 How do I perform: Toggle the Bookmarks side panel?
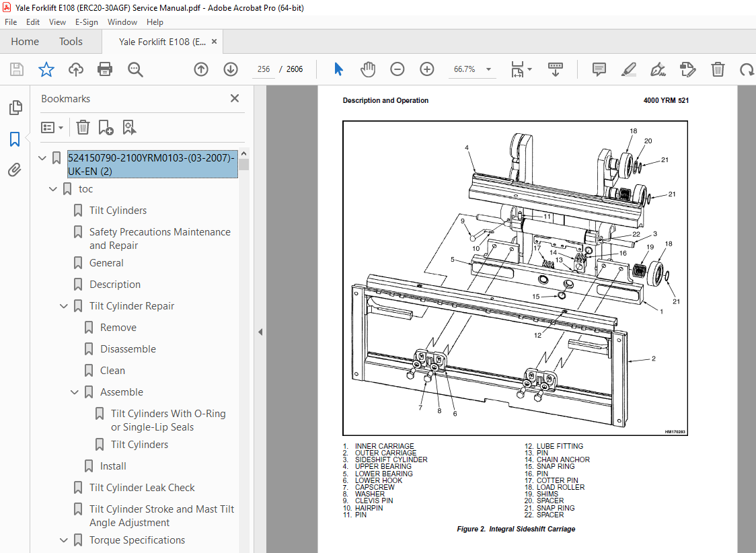point(15,139)
